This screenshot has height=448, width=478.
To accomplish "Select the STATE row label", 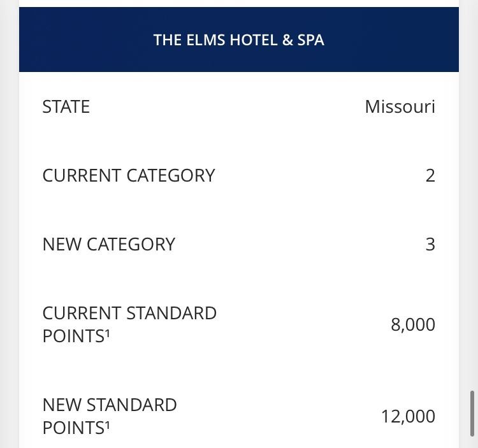I will (66, 106).
